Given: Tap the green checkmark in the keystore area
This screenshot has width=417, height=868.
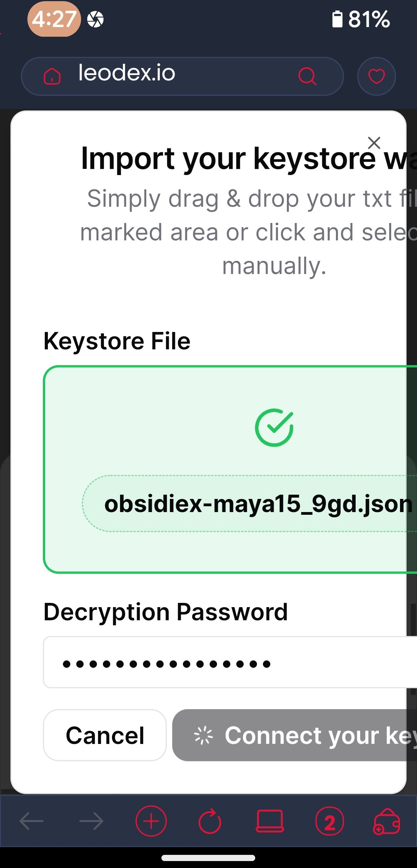Looking at the screenshot, I should [x=274, y=427].
